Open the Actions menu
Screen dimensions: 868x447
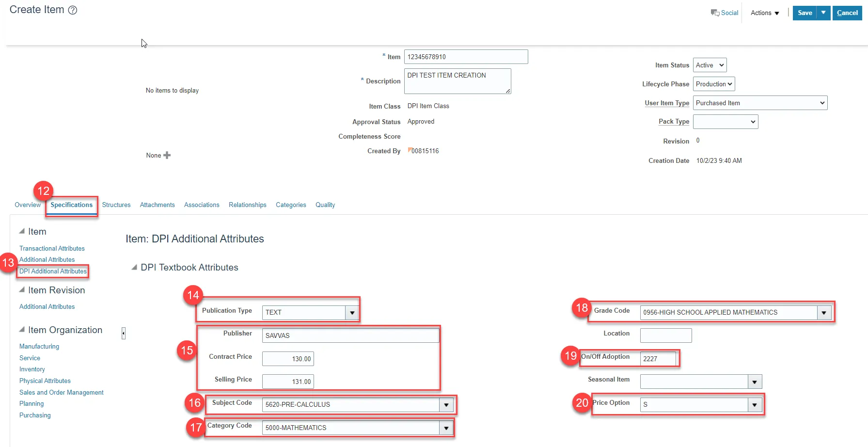pos(765,13)
